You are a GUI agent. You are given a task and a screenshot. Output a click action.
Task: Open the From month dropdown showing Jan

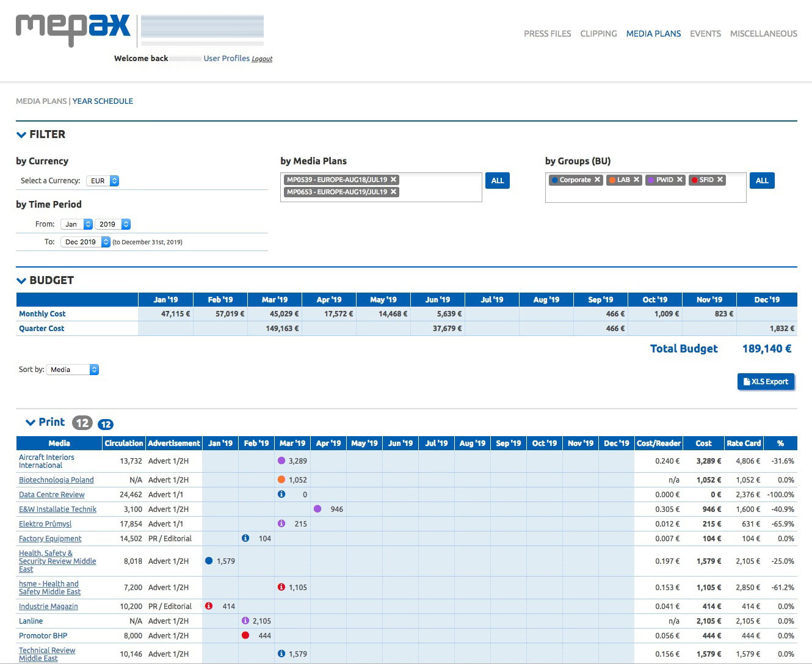pyautogui.click(x=76, y=224)
